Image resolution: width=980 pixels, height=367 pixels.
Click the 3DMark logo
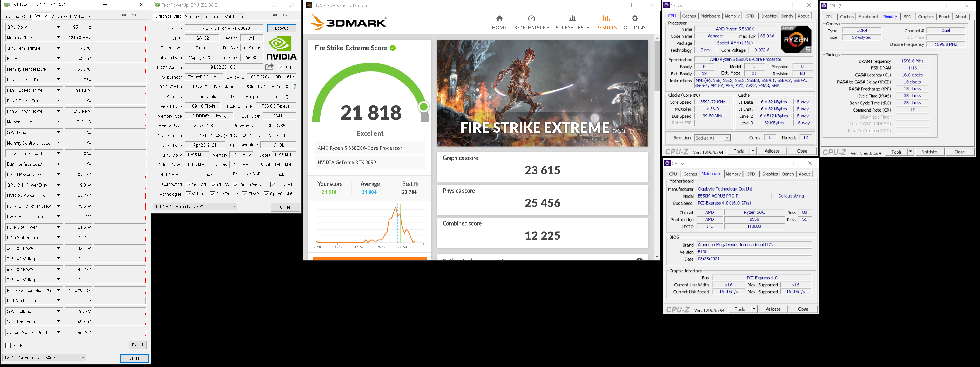tap(348, 22)
